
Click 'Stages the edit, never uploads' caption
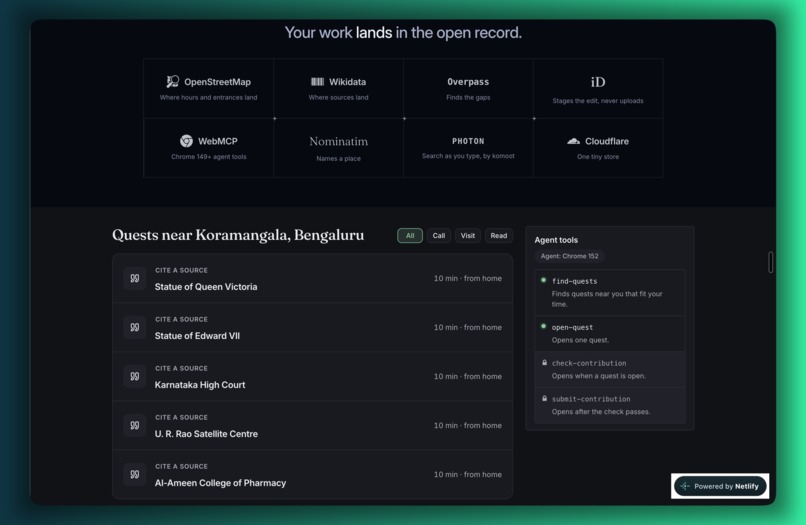[598, 101]
